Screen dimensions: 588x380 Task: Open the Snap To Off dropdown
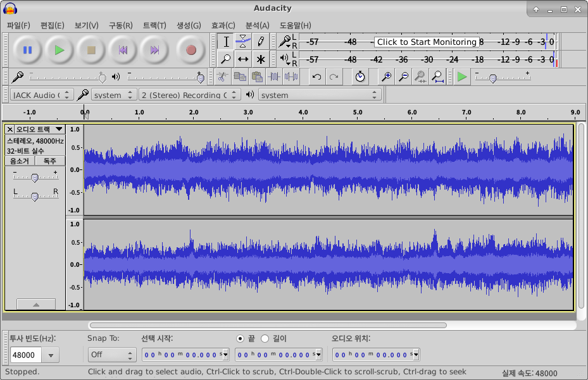click(x=112, y=355)
